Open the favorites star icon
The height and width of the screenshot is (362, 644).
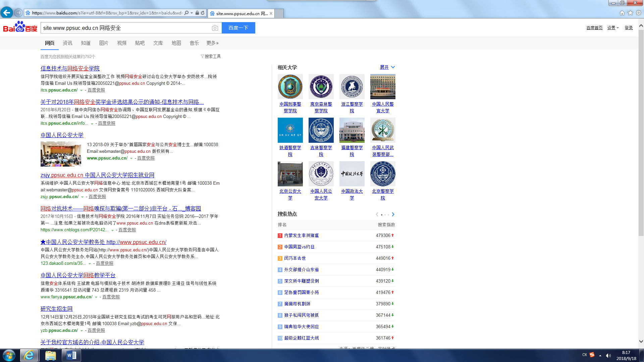click(x=630, y=13)
